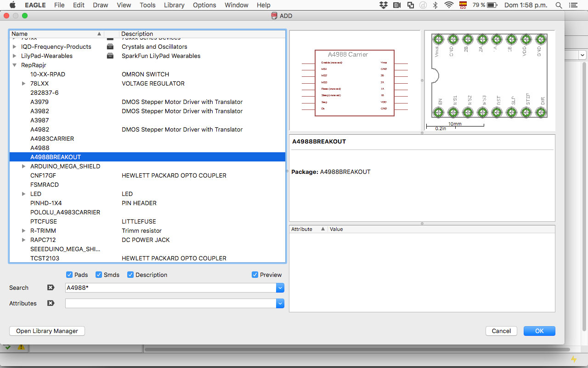Sort by the Name column header
The height and width of the screenshot is (368, 588).
57,34
